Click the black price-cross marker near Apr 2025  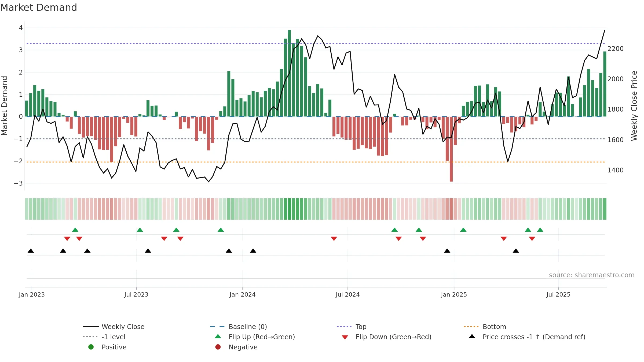(x=516, y=251)
